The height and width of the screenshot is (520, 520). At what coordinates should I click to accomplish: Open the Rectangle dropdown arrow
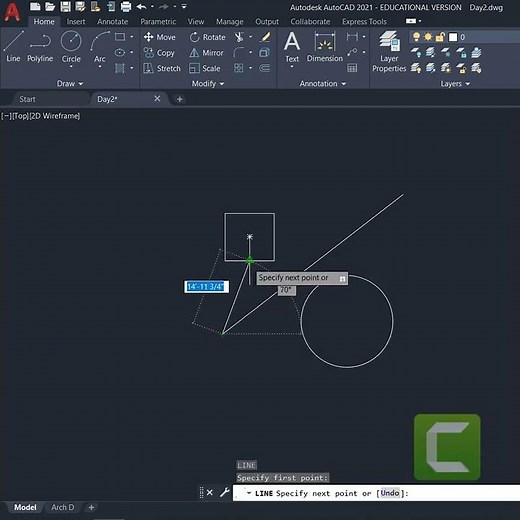[x=132, y=37]
